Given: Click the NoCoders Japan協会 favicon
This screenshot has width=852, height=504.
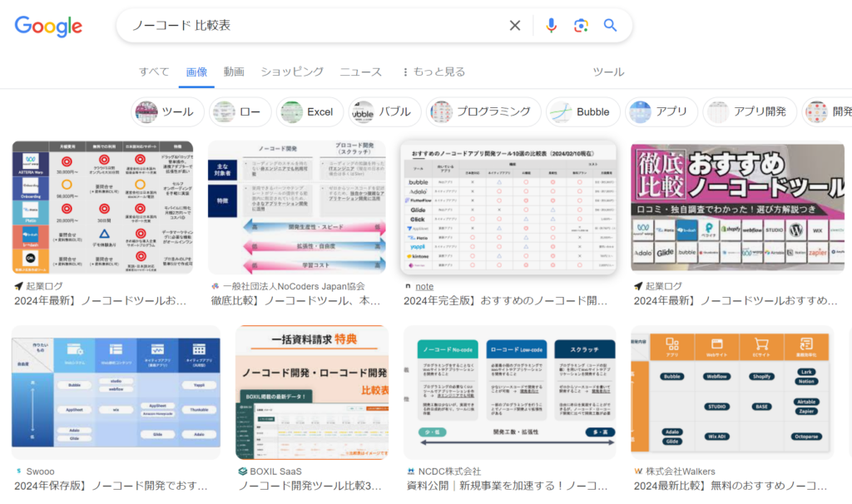Looking at the screenshot, I should (215, 286).
